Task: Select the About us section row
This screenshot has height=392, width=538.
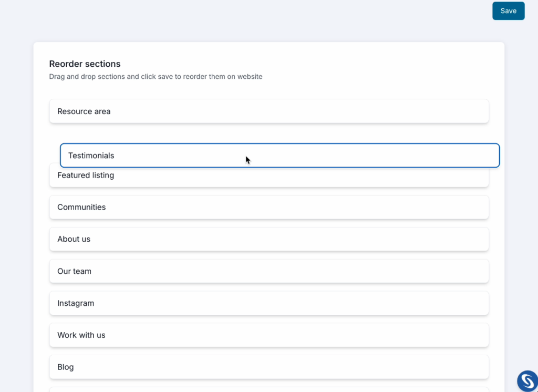Action: pos(269,239)
